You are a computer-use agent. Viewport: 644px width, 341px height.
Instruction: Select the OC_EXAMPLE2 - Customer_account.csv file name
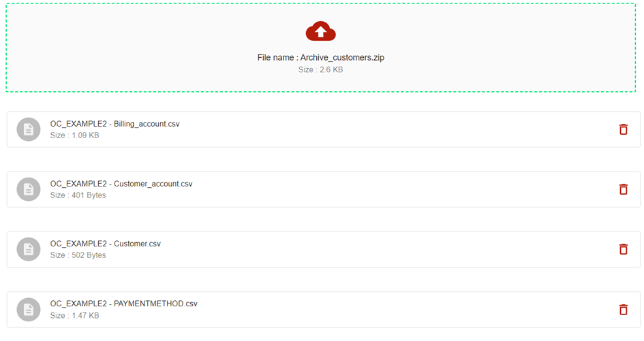click(x=121, y=184)
